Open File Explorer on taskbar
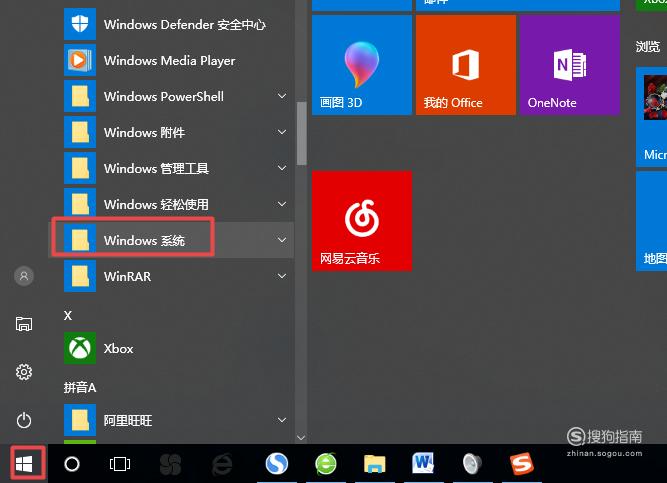Screen dimensions: 667x483 (x=374, y=463)
